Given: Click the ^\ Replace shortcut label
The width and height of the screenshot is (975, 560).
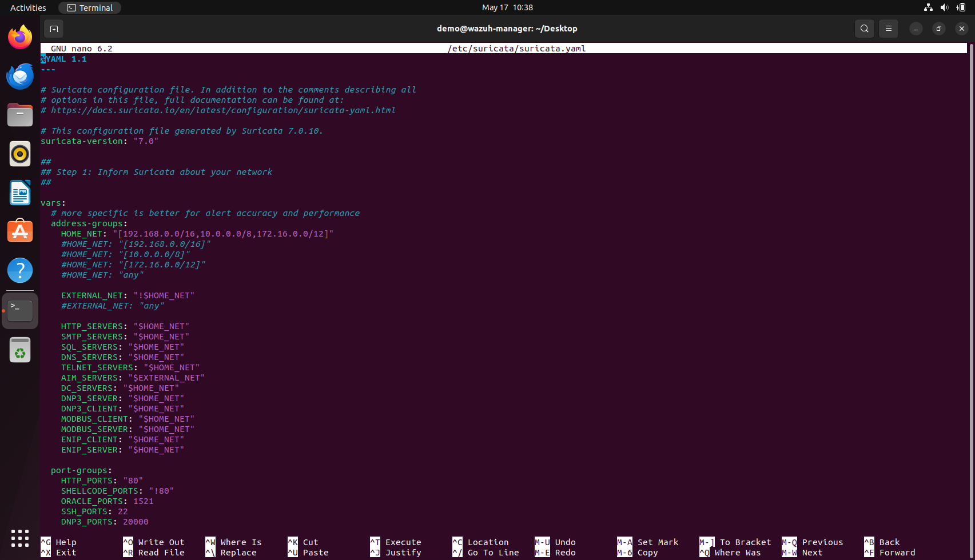Looking at the screenshot, I should pos(231,553).
